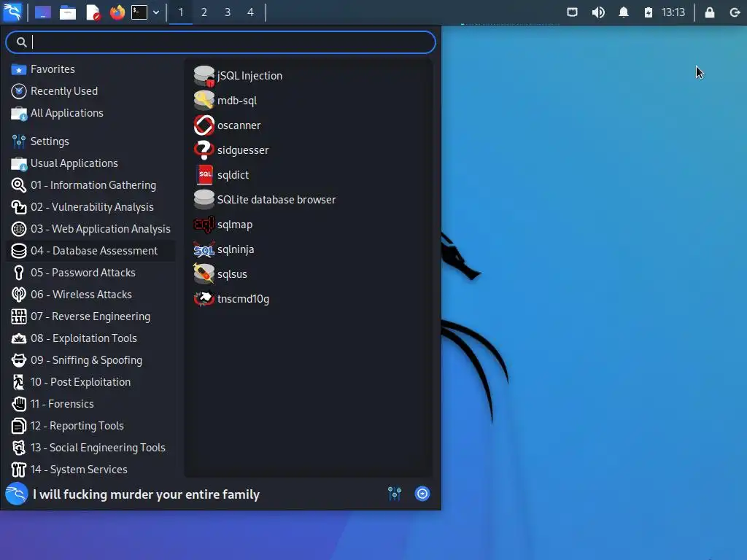
Task: Select 09 - Sniffing & Spoofing category
Action: click(x=91, y=360)
